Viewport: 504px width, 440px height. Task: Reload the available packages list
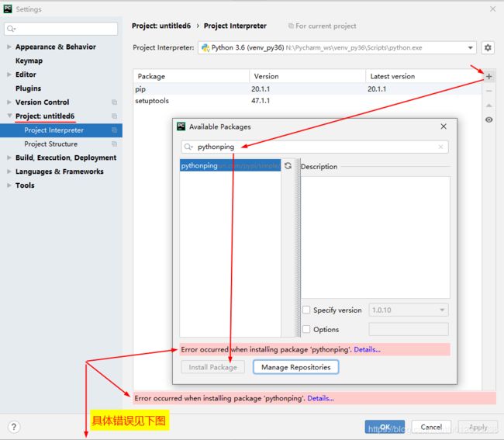[288, 165]
